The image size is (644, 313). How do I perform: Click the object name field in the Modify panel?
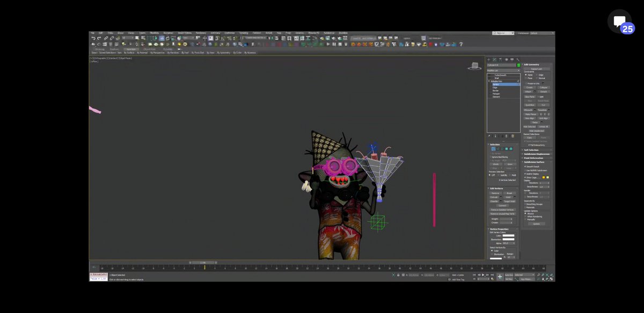pyautogui.click(x=501, y=65)
